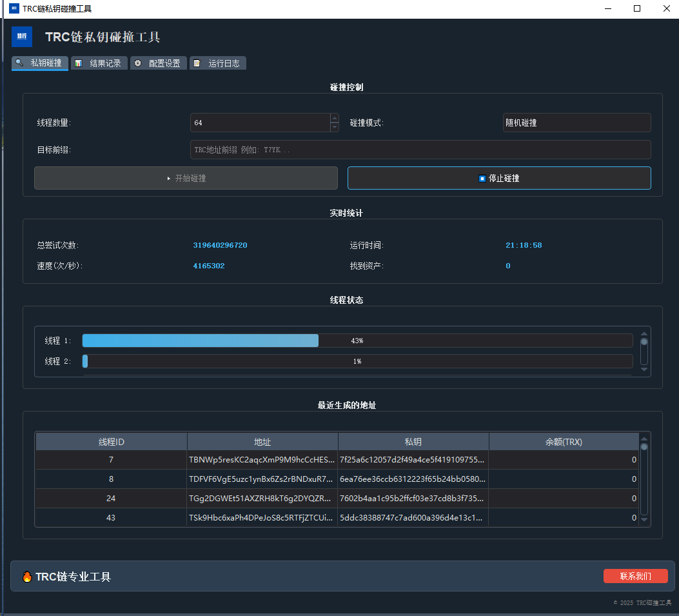Click the notepad icon on 运行日志 tab
Screen dimensions: 679x616
197,63
